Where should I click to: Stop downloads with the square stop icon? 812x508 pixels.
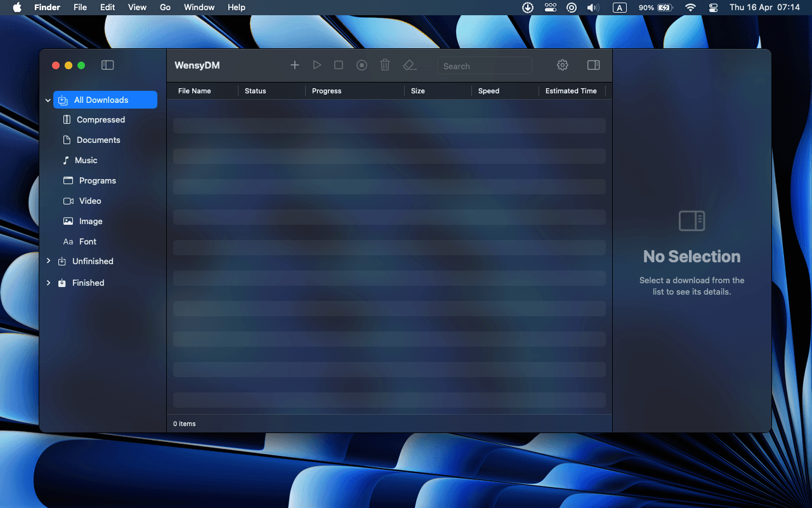click(338, 65)
